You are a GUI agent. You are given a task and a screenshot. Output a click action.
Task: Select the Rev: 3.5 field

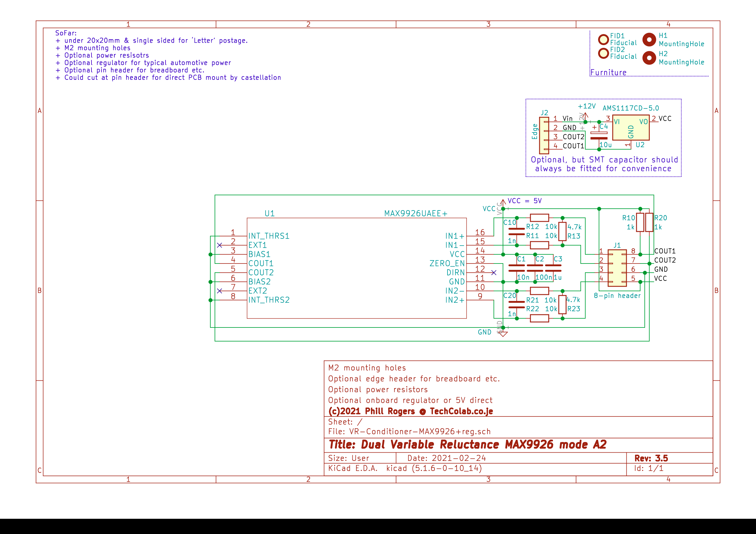(x=651, y=458)
